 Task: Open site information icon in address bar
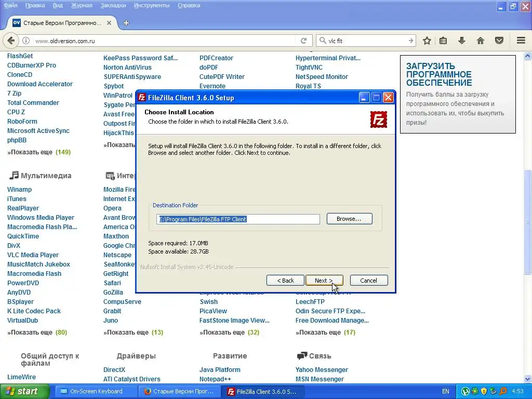click(x=26, y=41)
